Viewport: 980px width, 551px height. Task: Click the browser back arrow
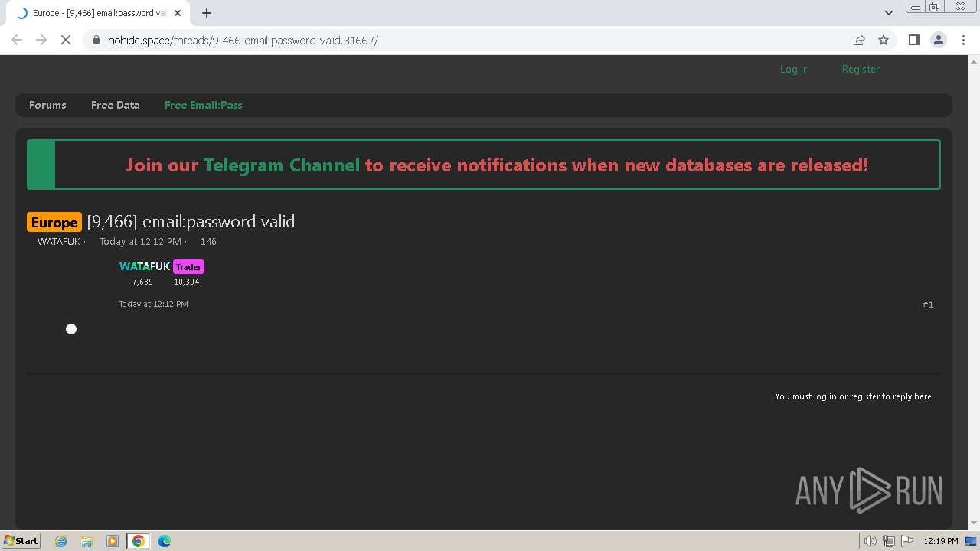pyautogui.click(x=17, y=40)
